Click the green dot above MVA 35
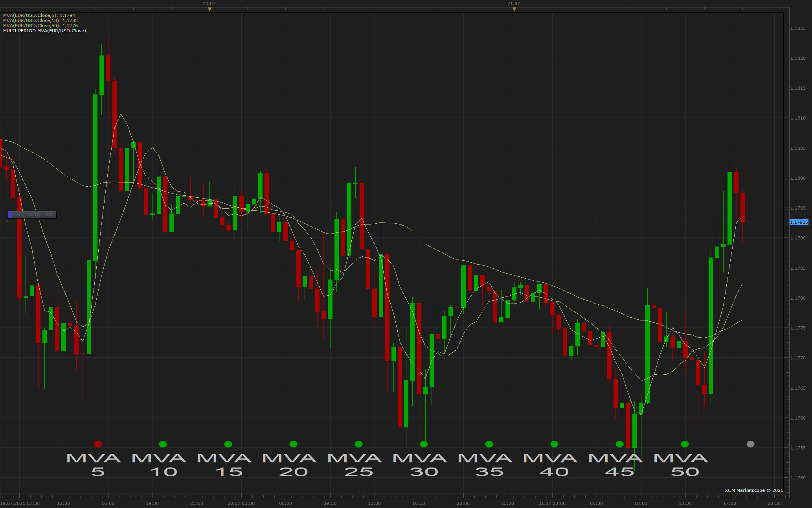 click(x=489, y=444)
